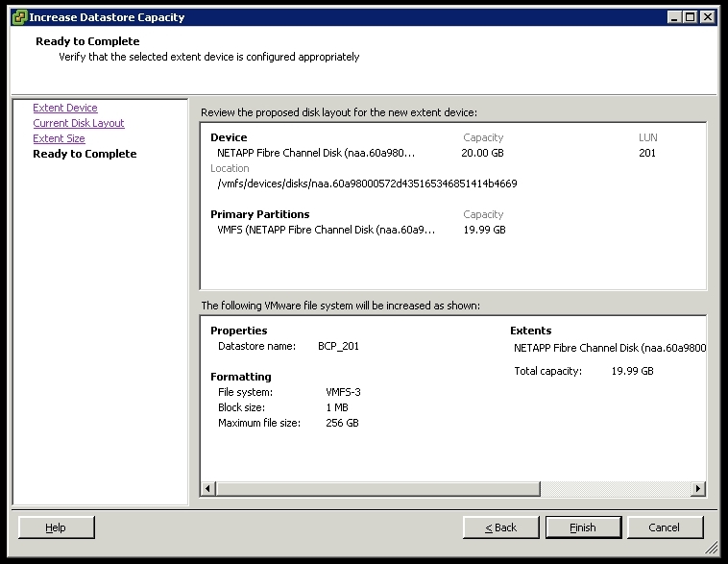Click the Device column header

point(229,137)
